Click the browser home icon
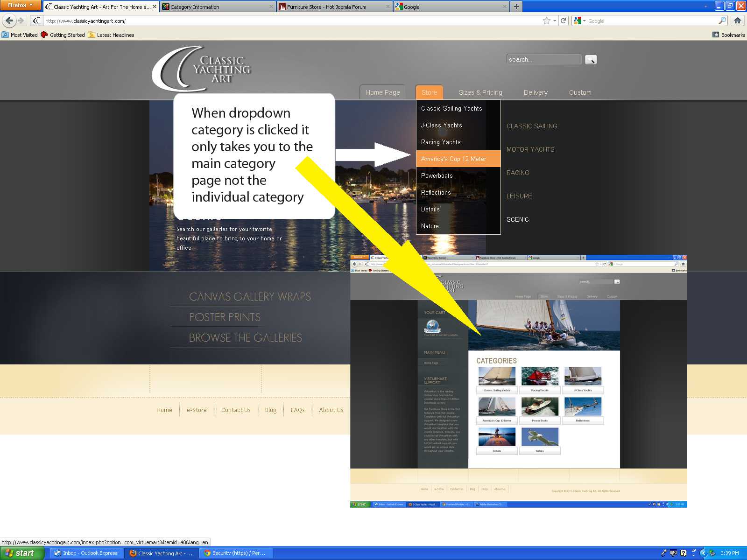The width and height of the screenshot is (747, 560). click(738, 21)
